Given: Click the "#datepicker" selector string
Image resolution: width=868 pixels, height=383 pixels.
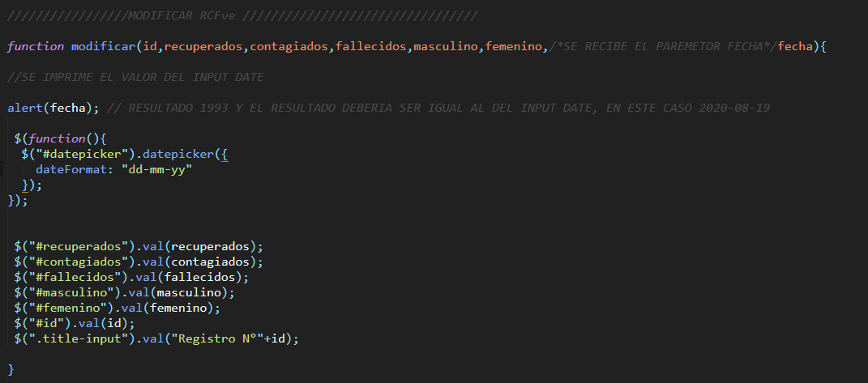Looking at the screenshot, I should 79,155.
